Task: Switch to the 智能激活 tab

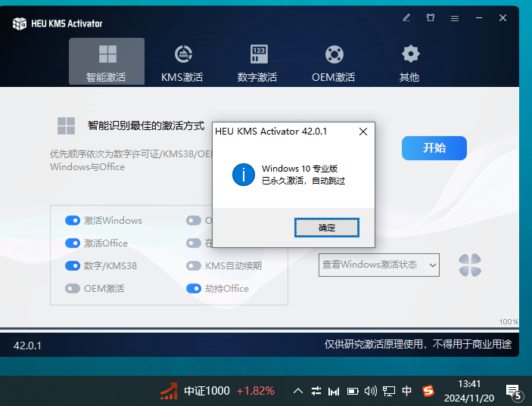Action: pyautogui.click(x=107, y=61)
